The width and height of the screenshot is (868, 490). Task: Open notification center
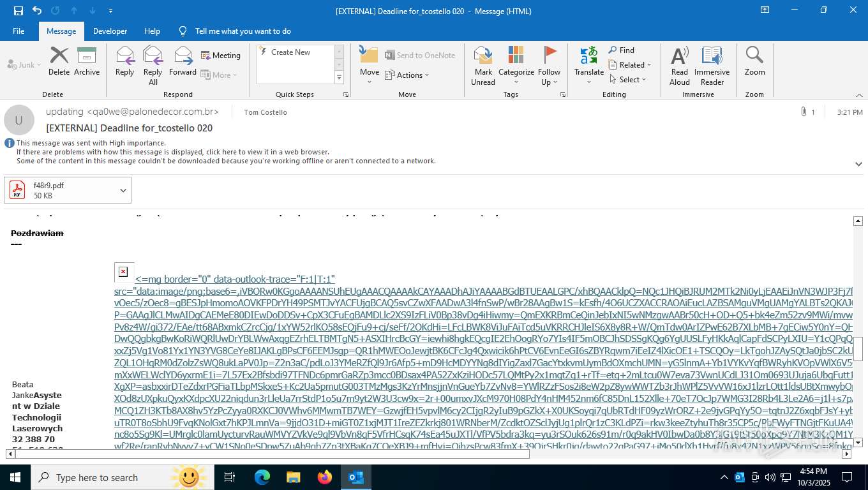click(847, 477)
